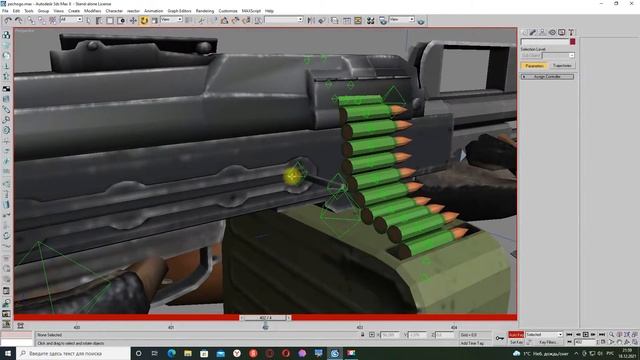Click the Go to Start playback button
Viewport: 640px width, 360px height.
pos(569,335)
